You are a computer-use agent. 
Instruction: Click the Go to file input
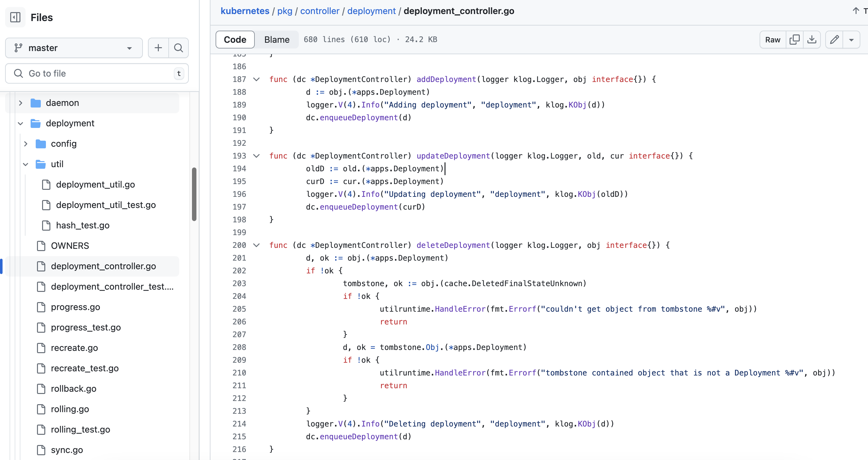(98, 73)
